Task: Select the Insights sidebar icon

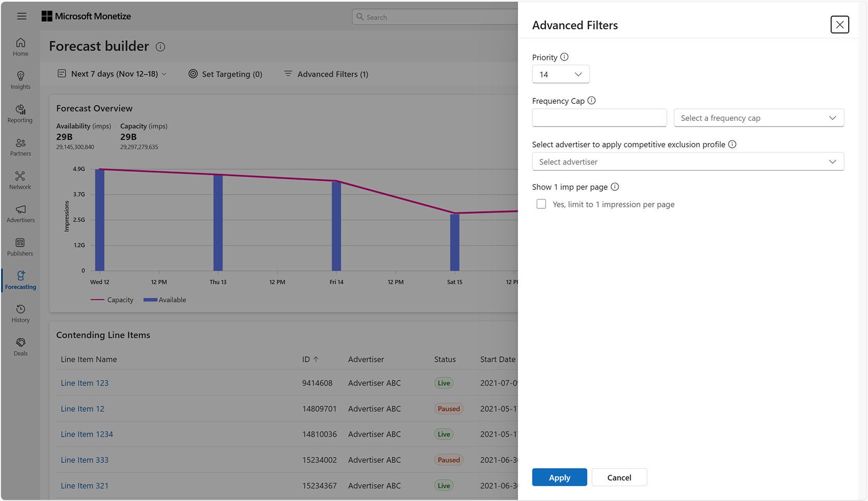Action: pos(20,80)
